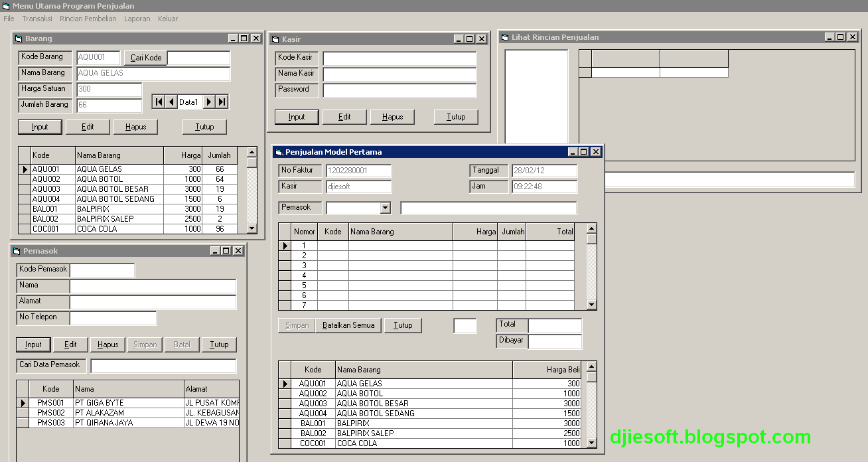Click the No Telepon input field
This screenshot has height=462, width=868.
[x=113, y=318]
